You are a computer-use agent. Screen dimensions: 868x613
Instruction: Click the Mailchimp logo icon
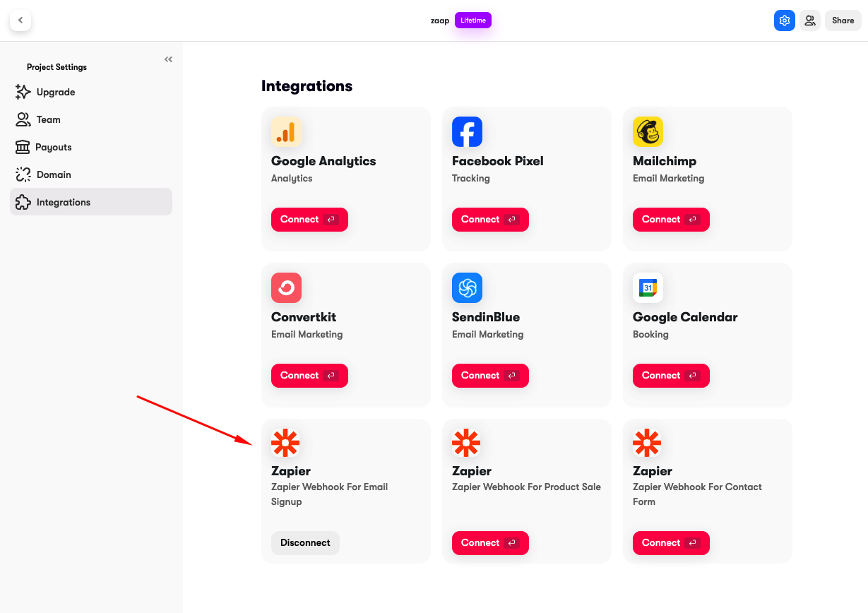[x=648, y=131]
